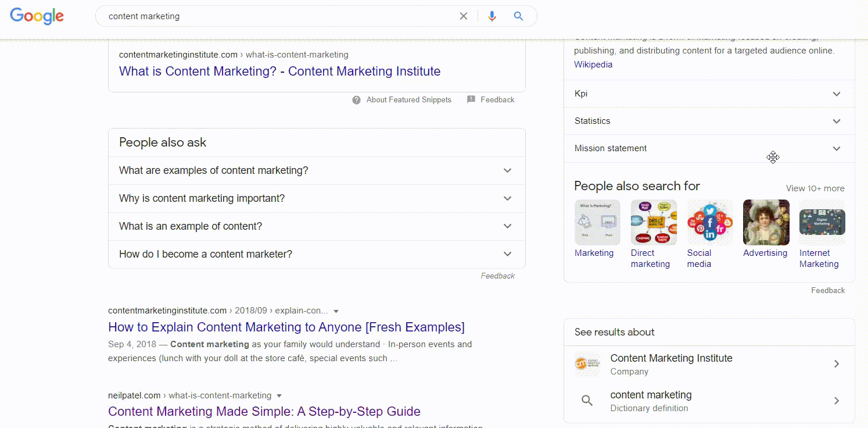Expand 'Why is content marketing important?'
The image size is (868, 428).
point(317,198)
